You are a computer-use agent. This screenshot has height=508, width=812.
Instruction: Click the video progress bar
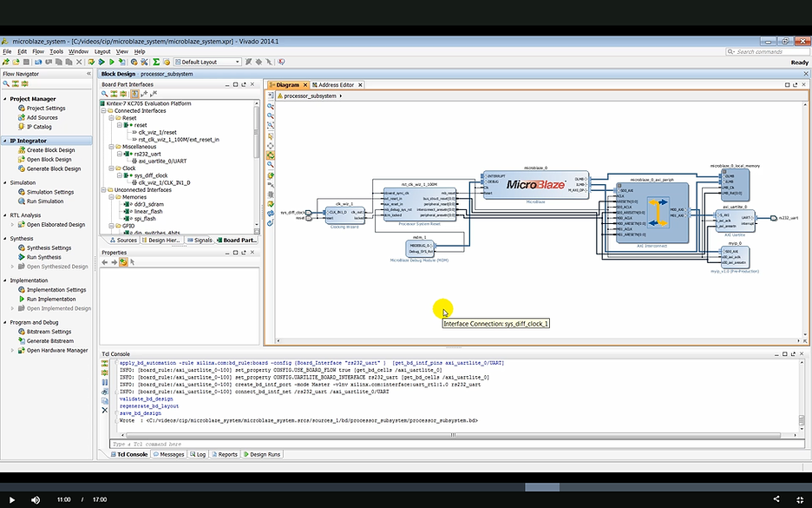(406, 486)
